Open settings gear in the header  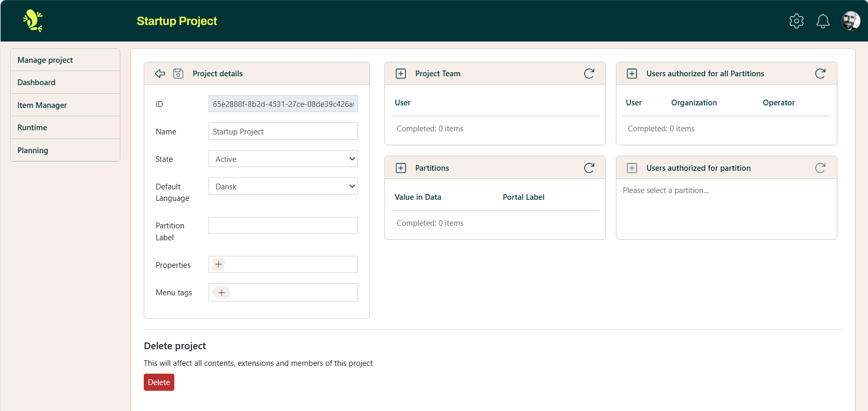coord(796,21)
